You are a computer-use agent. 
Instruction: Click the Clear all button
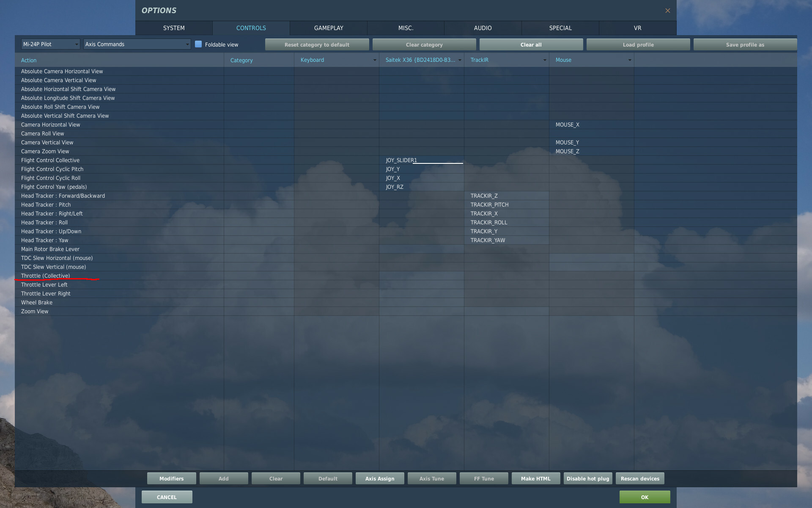[x=531, y=44]
